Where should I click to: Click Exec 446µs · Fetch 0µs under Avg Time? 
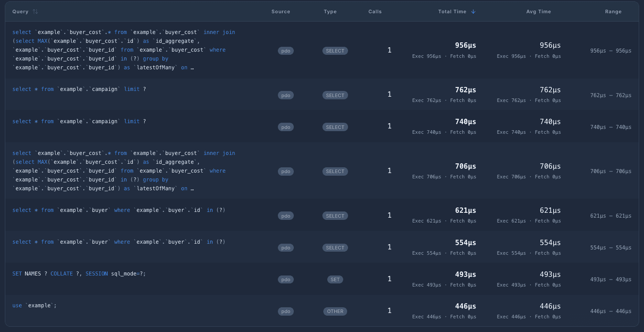click(x=529, y=317)
